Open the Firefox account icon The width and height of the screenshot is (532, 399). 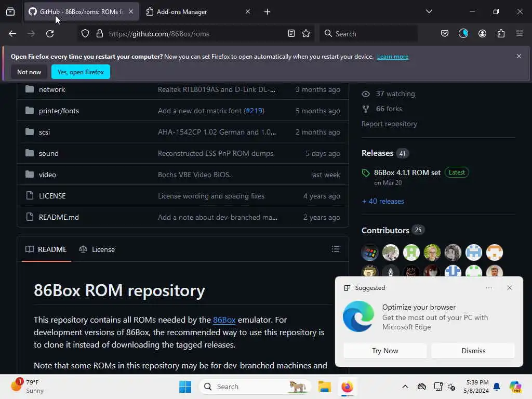(x=482, y=34)
